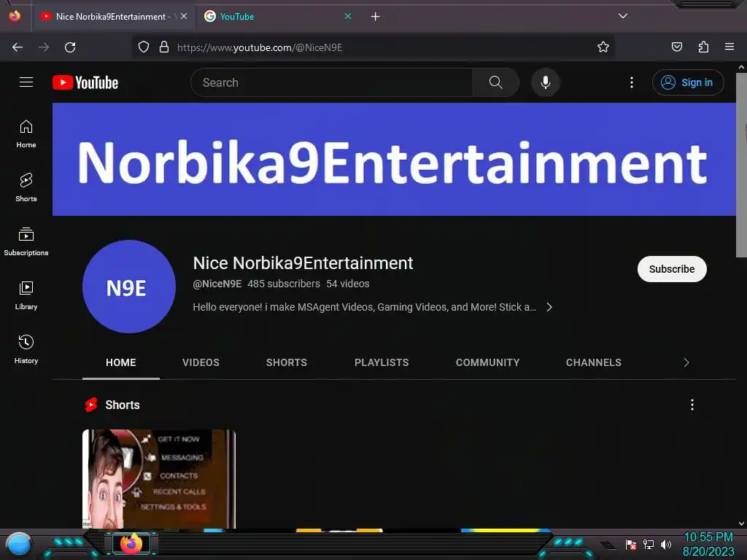Open the Firefox application menu
The width and height of the screenshot is (747, 560).
[729, 47]
